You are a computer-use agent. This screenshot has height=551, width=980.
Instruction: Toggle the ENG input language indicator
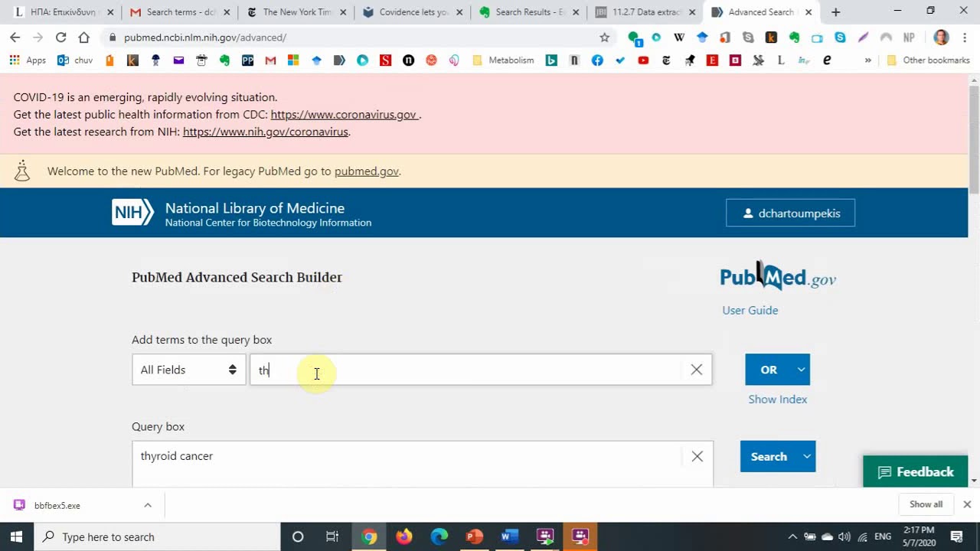click(x=883, y=536)
